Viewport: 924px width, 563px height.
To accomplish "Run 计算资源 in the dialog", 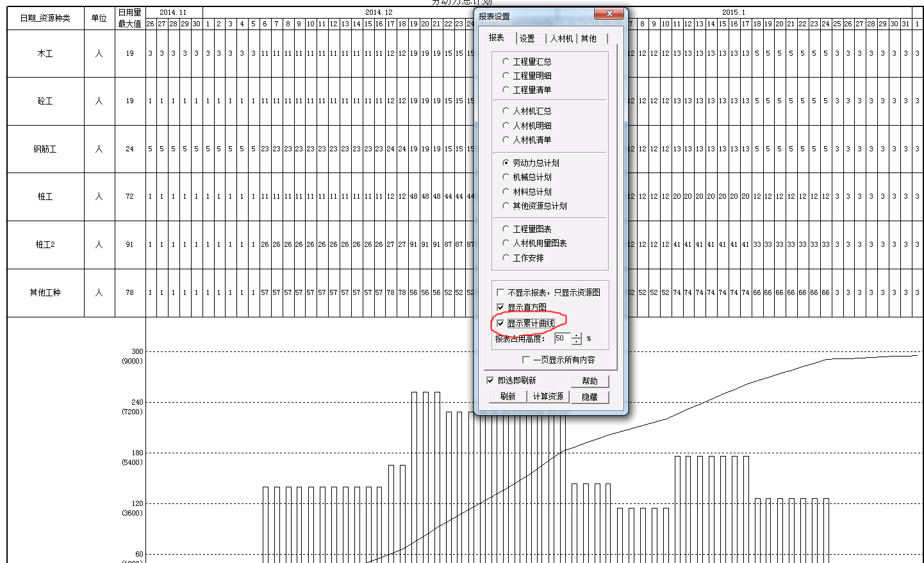I will pyautogui.click(x=549, y=396).
